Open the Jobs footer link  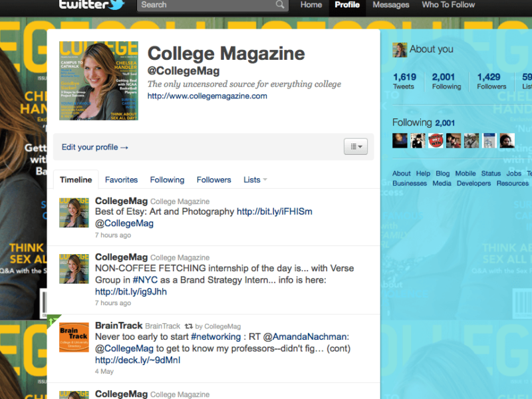coord(513,174)
